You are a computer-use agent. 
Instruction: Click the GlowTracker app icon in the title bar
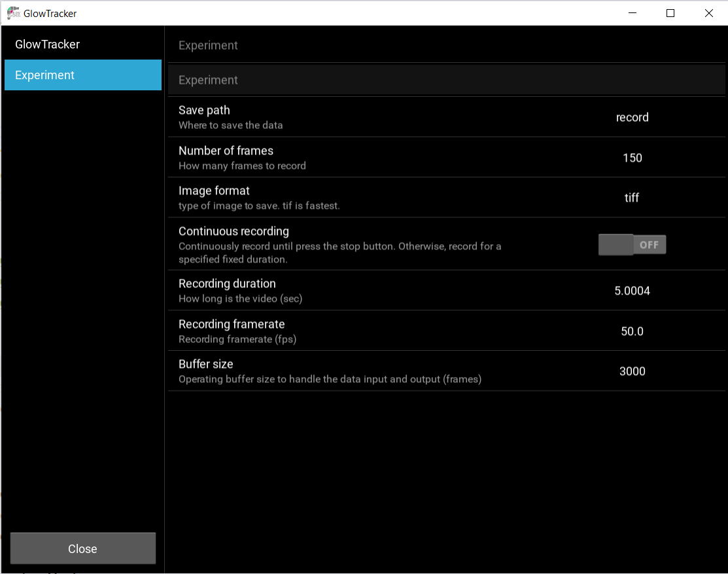click(14, 13)
